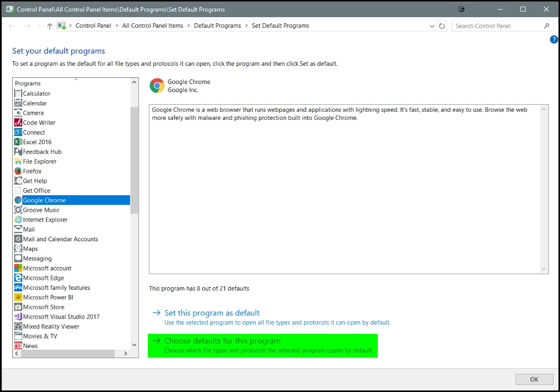The height and width of the screenshot is (392, 560).
Task: Click the Internet Explorer icon
Action: pos(18,220)
